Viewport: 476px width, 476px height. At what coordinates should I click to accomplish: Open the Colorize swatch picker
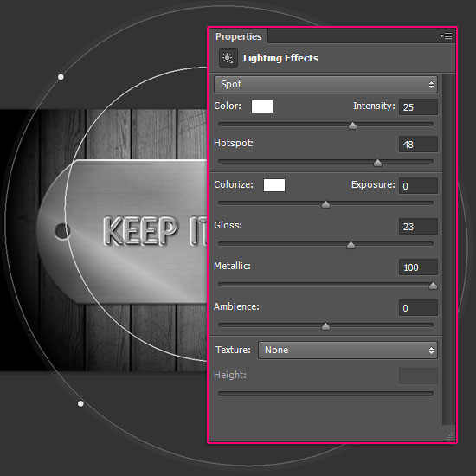click(x=274, y=185)
